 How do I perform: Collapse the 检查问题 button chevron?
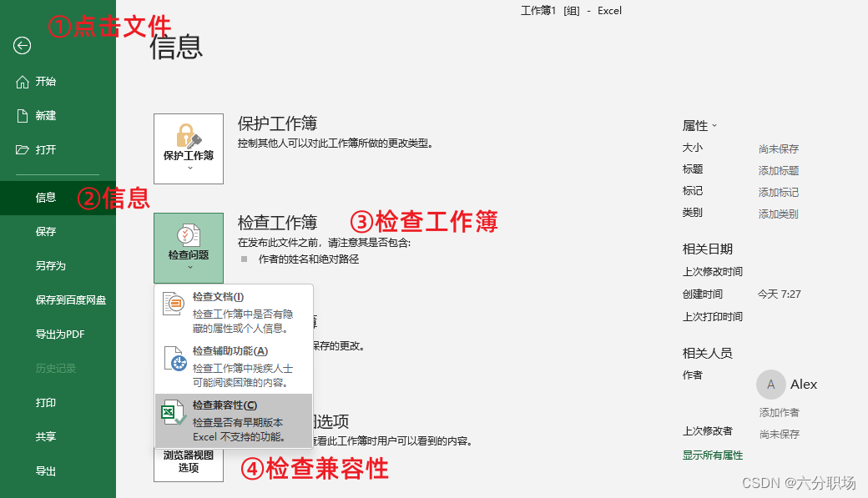pyautogui.click(x=190, y=267)
